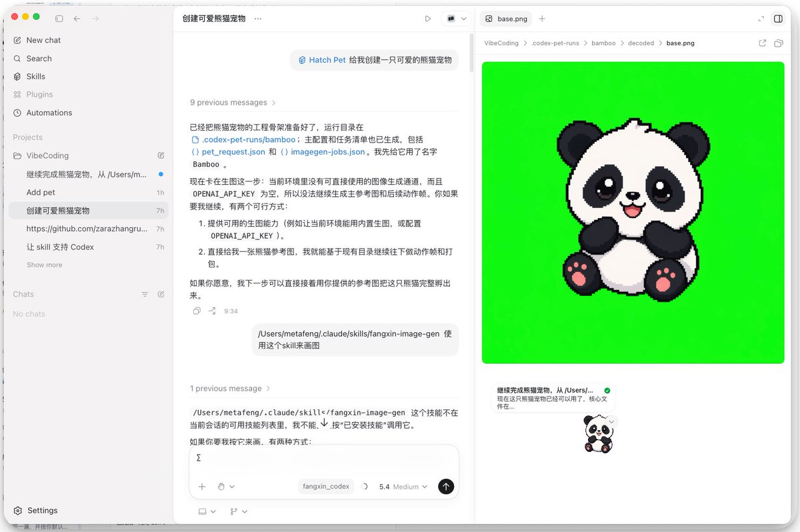Open base.png externally via arrow icon

[x=763, y=43]
